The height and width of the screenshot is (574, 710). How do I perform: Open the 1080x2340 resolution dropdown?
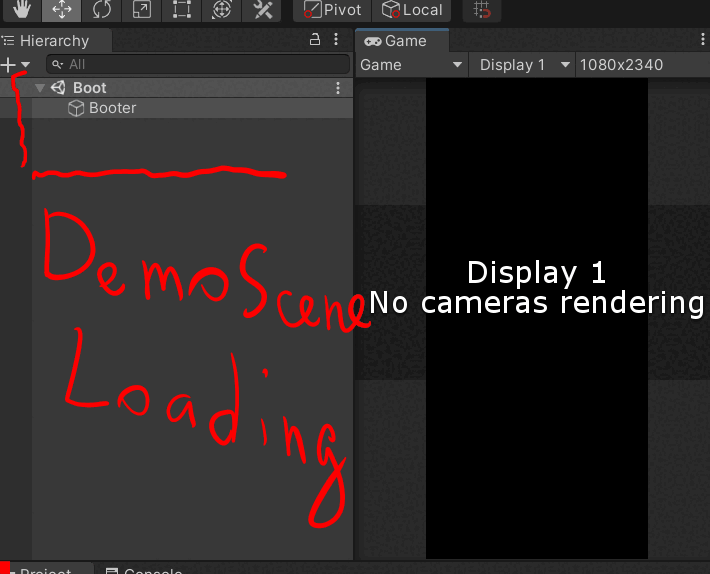click(x=642, y=65)
